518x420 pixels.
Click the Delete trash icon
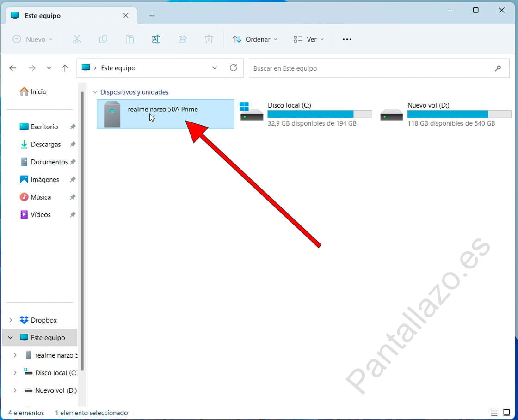point(209,39)
